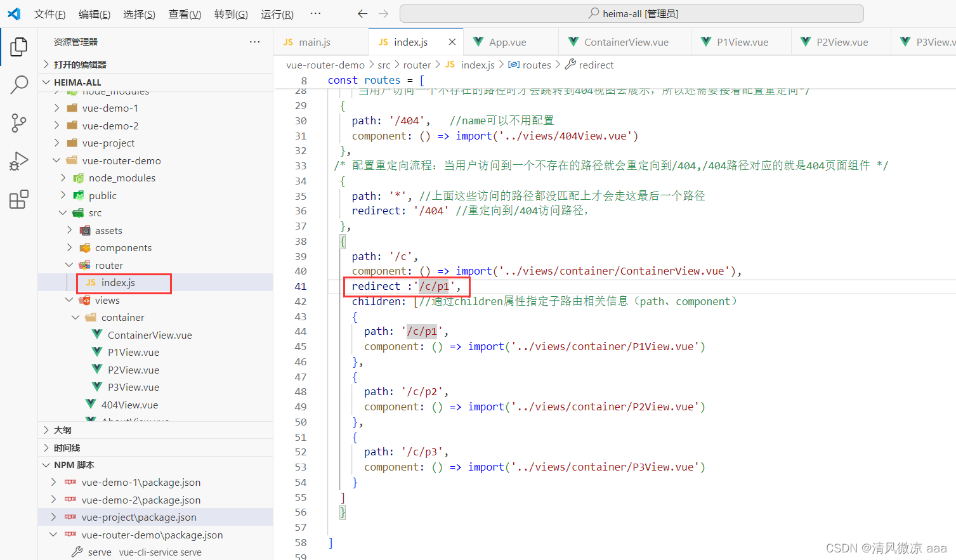The height and width of the screenshot is (560, 956).
Task: Switch to the ContainerView.vue tab
Action: pyautogui.click(x=625, y=42)
